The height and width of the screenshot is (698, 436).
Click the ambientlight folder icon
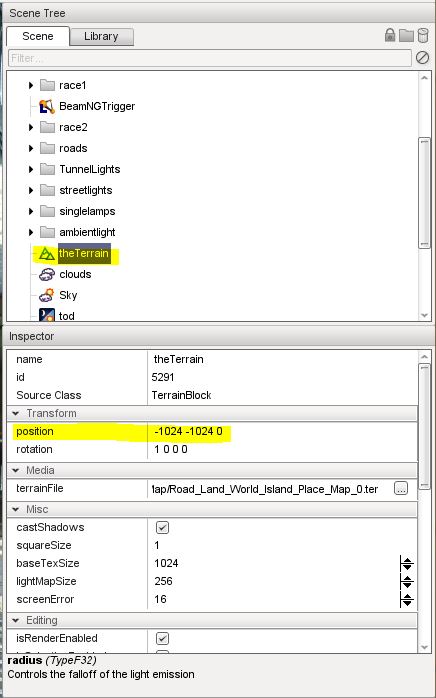click(x=47, y=232)
